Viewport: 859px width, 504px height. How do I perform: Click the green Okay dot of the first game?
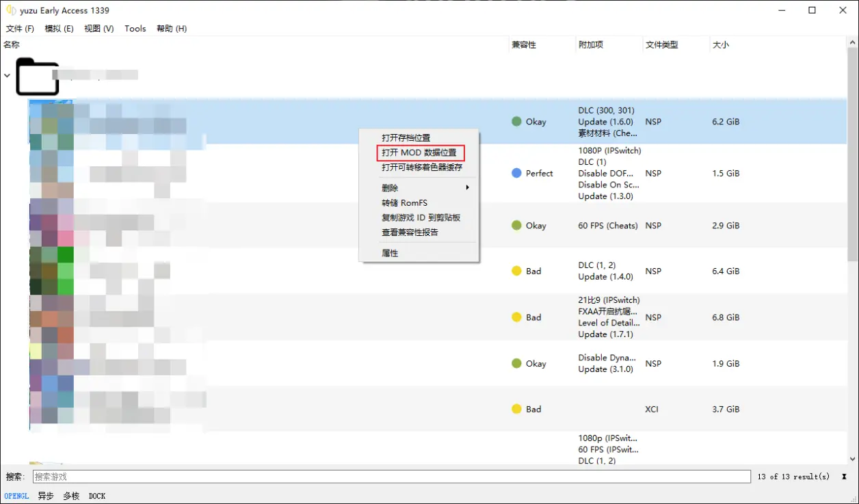point(516,121)
